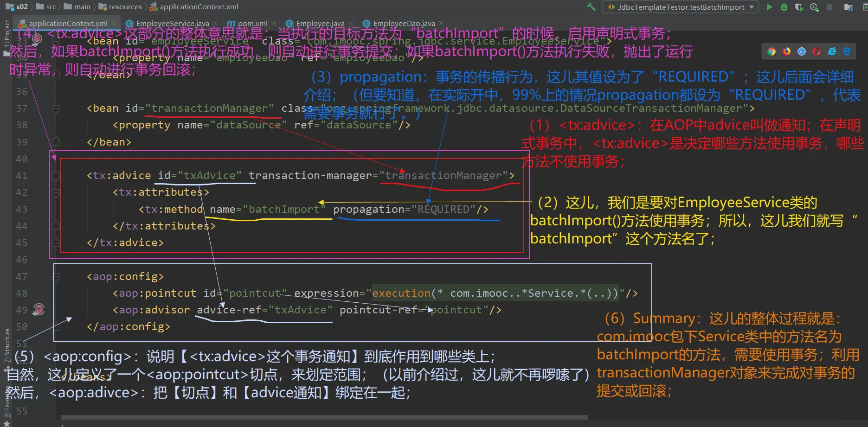The image size is (868, 427).
Task: Click the horizontal scrollbar below the editor
Action: click(324, 417)
